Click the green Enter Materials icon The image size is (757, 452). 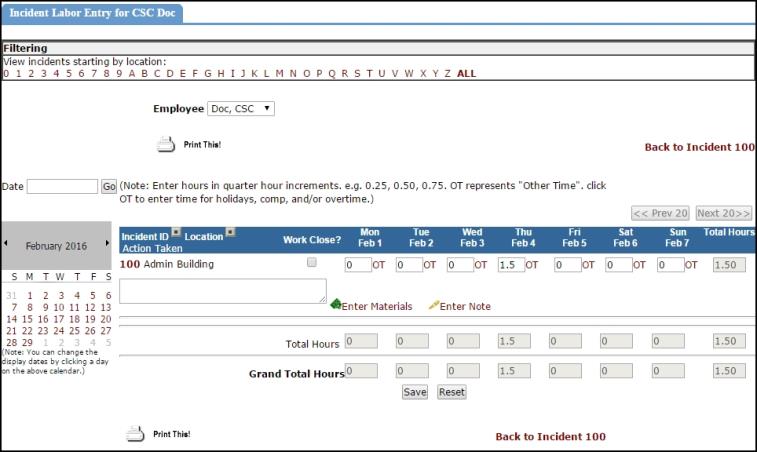[x=336, y=304]
